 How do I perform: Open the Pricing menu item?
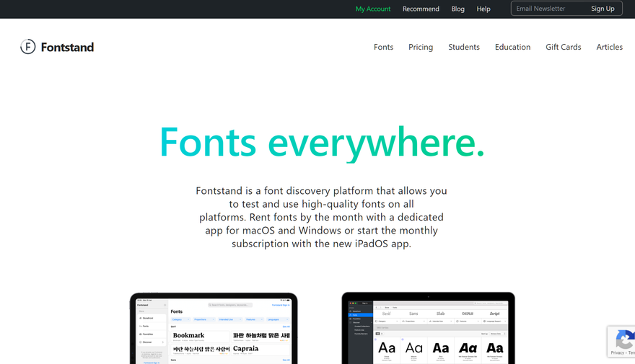click(x=421, y=47)
